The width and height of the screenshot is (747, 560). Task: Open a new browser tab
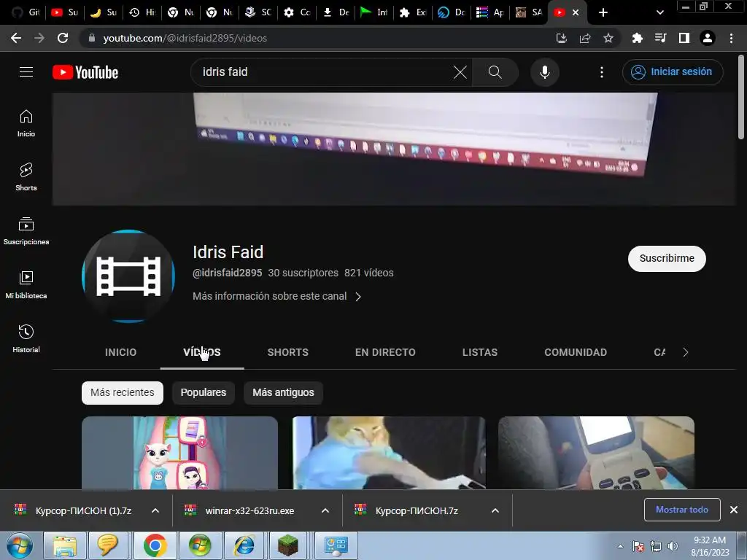[603, 12]
